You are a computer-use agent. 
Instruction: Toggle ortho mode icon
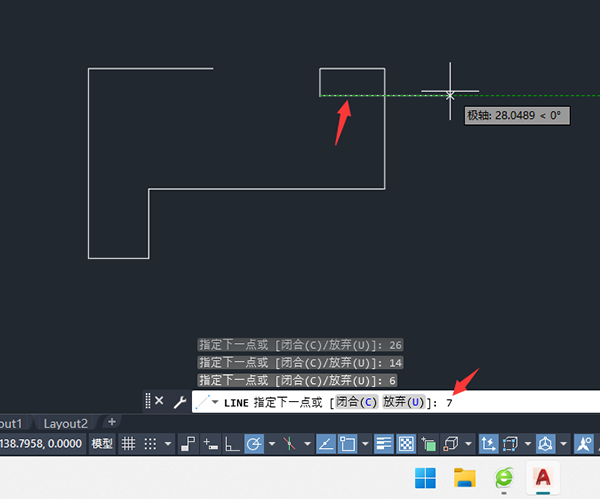[232, 444]
